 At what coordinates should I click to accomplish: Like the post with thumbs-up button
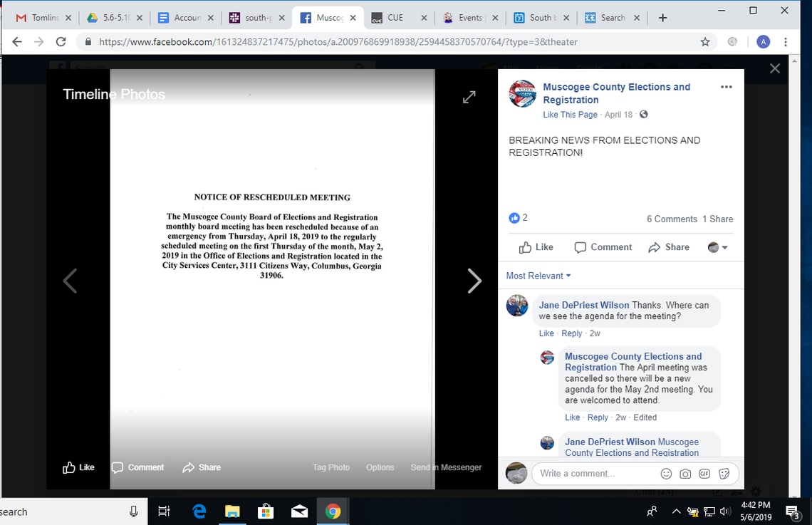[x=536, y=247]
